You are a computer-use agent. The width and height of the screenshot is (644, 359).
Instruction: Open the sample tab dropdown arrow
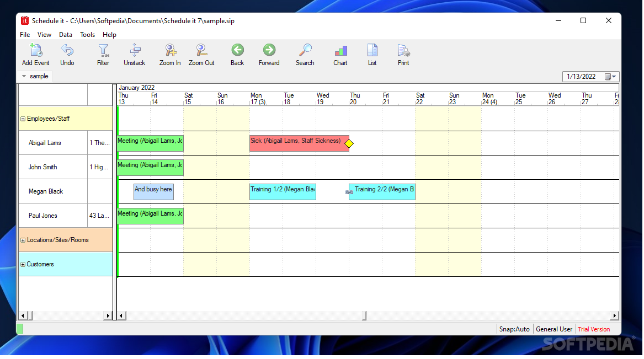click(x=24, y=76)
